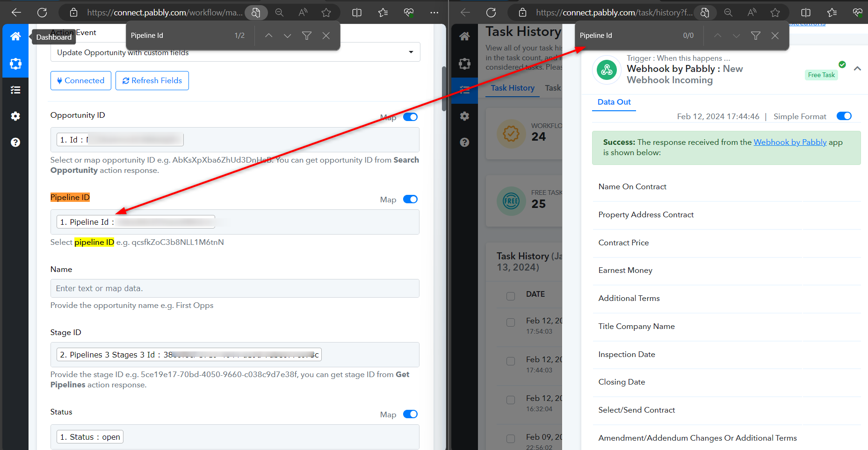Click the Refresh Fields button
The image size is (868, 450).
(x=152, y=80)
